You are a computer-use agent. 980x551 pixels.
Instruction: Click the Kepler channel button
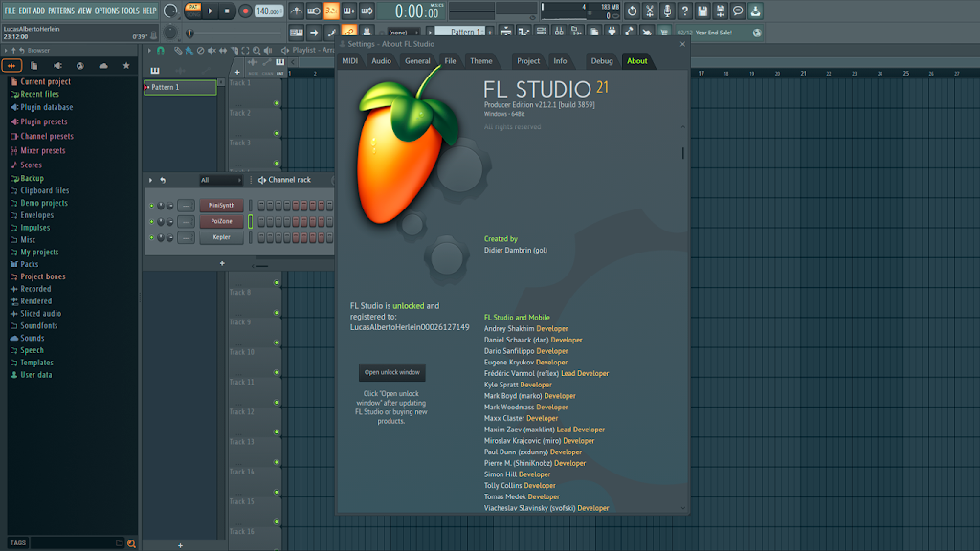point(221,237)
